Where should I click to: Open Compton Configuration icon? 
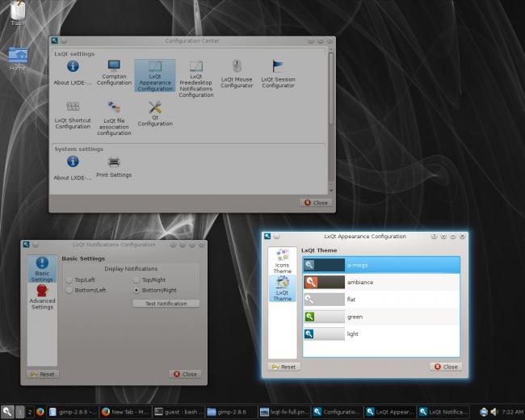pyautogui.click(x=114, y=66)
